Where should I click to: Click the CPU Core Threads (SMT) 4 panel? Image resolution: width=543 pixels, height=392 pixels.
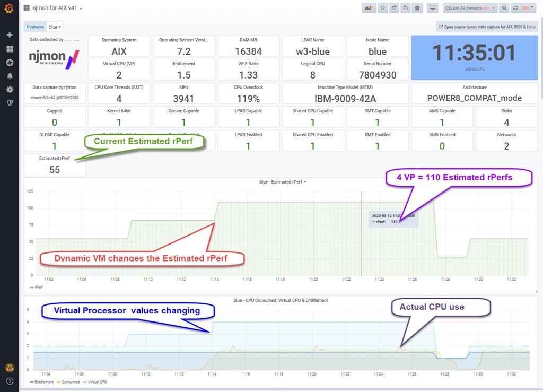click(x=119, y=93)
